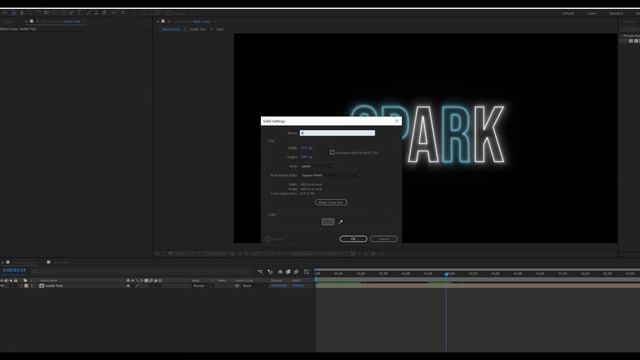
Task: Click the current time display in timeline
Action: 14,270
